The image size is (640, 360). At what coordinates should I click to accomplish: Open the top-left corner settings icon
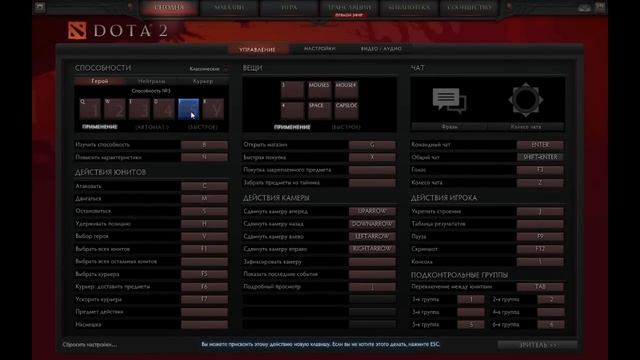click(40, 7)
